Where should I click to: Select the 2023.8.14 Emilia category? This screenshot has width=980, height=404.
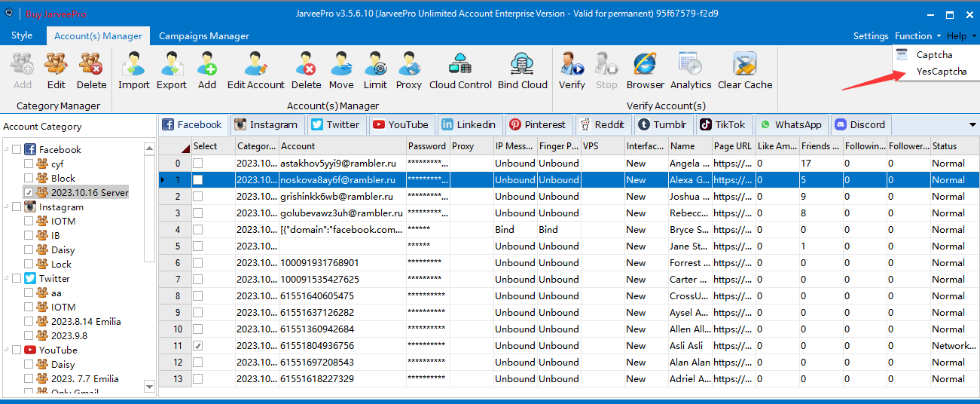tap(86, 321)
